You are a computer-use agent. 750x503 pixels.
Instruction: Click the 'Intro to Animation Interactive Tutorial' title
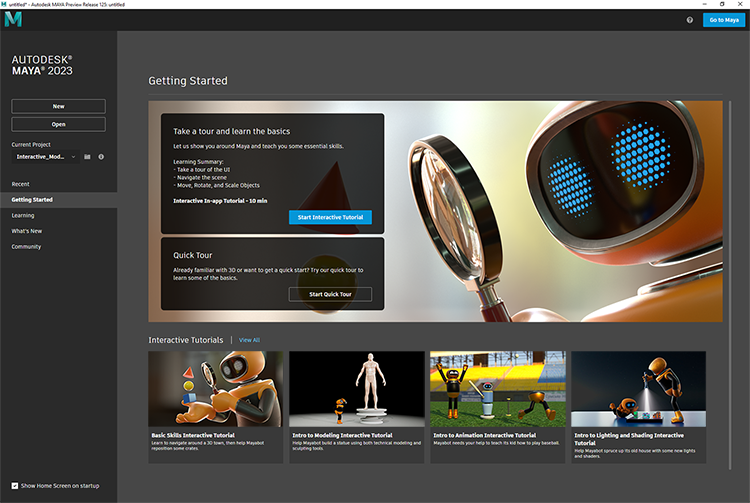point(485,435)
